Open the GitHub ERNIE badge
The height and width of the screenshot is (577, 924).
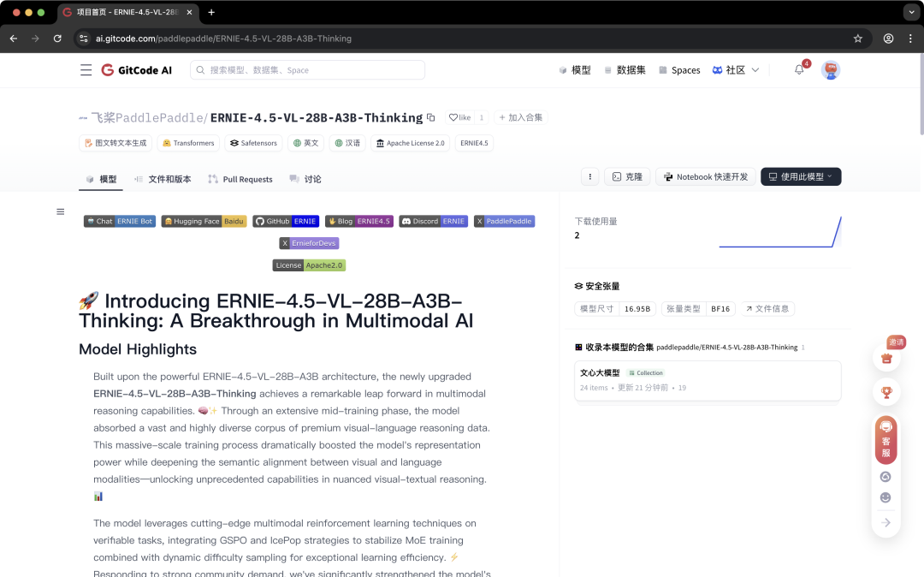286,222
